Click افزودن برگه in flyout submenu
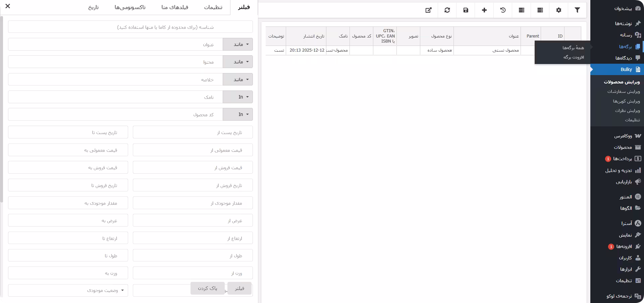Image resolution: width=644 pixels, height=303 pixels. [574, 57]
